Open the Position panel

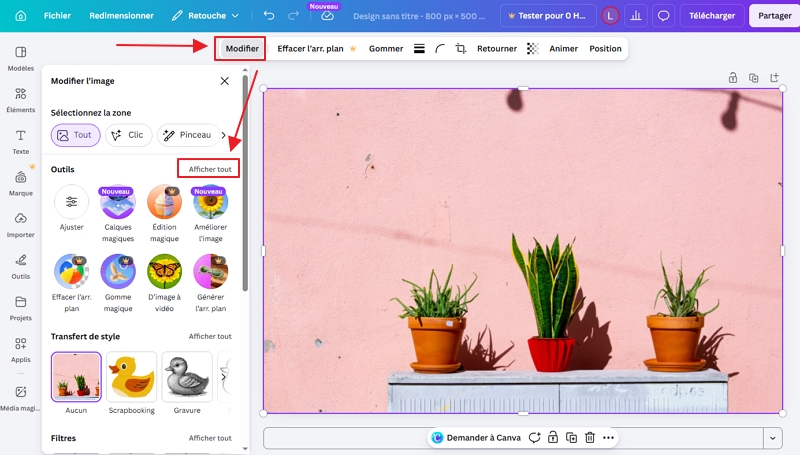tap(605, 48)
